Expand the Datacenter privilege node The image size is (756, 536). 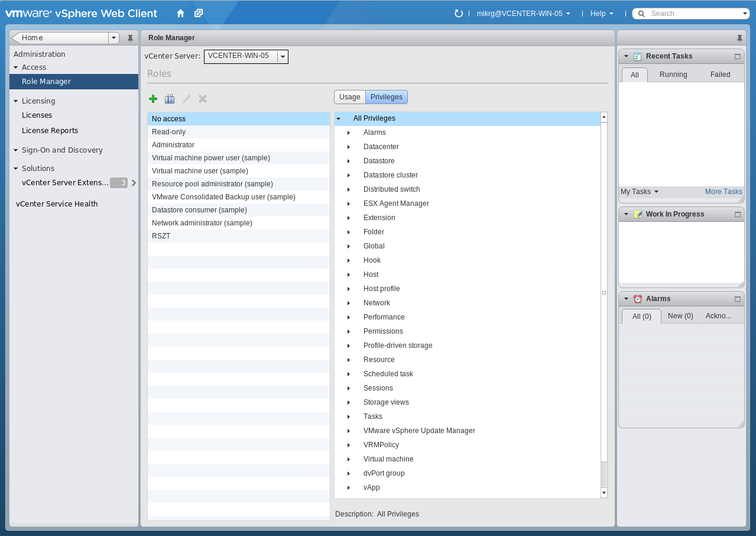click(x=349, y=147)
